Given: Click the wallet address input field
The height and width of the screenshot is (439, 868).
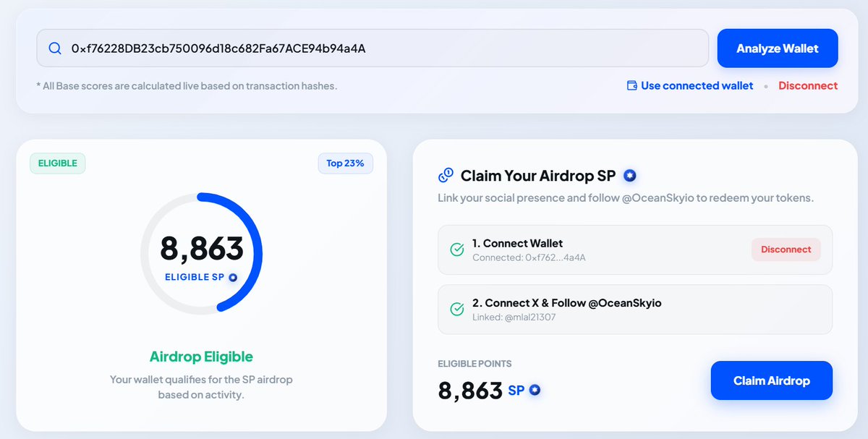Looking at the screenshot, I should coord(373,48).
